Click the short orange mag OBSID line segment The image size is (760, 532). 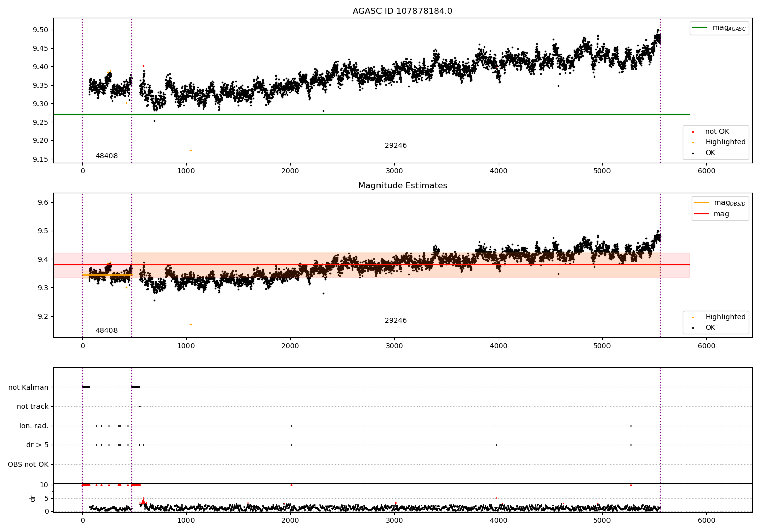(107, 275)
